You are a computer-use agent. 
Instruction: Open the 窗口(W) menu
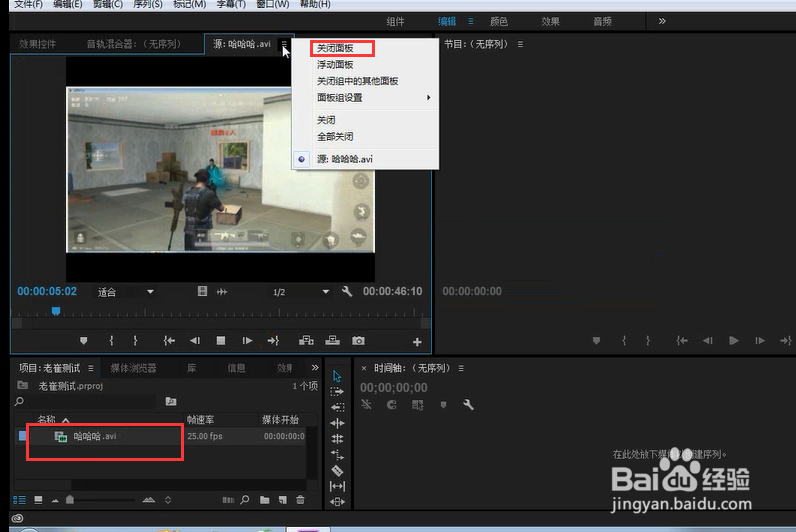tap(273, 4)
